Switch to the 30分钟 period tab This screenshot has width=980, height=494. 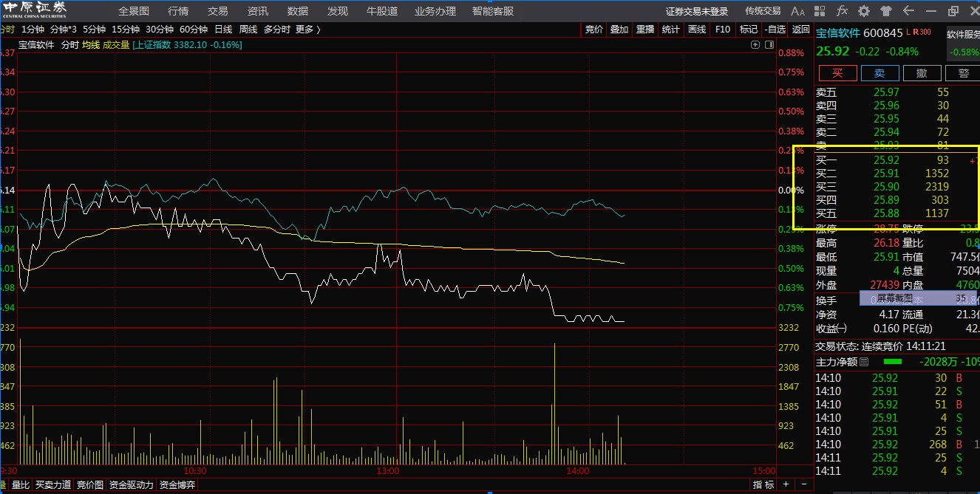(160, 30)
